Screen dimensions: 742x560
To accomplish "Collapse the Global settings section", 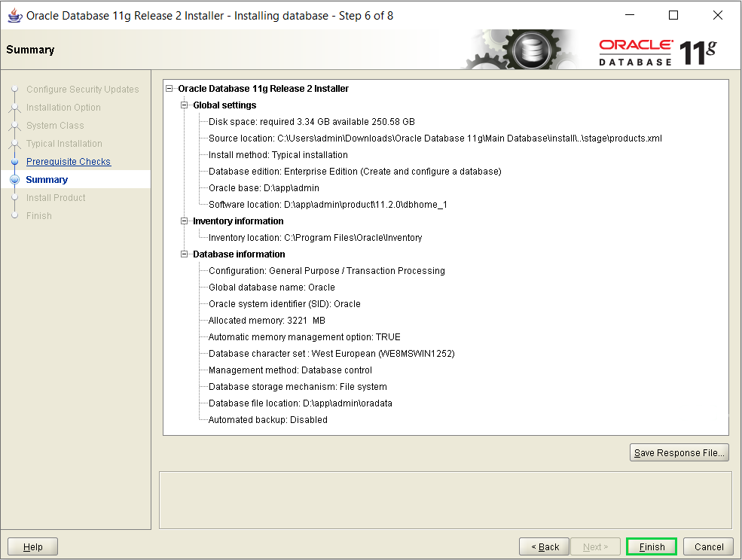I will 184,105.
